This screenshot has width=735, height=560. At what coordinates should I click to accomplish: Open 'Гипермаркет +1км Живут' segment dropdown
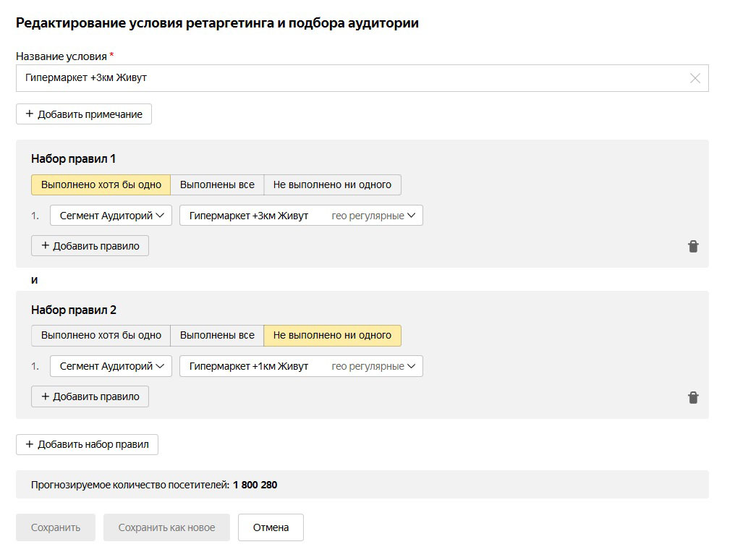click(x=301, y=366)
